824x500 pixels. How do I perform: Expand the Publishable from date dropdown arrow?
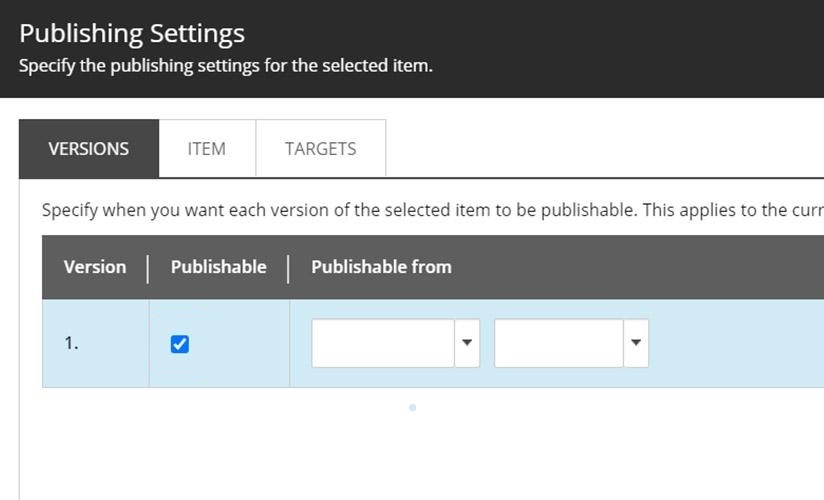tap(467, 343)
